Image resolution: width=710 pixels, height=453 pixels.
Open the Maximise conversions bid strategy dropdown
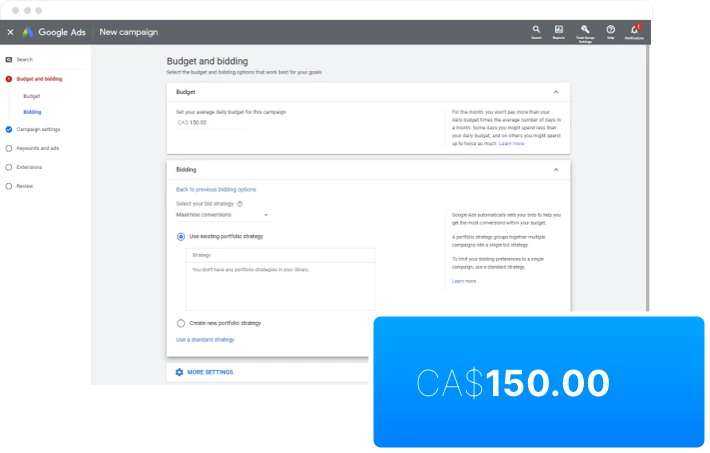tap(222, 215)
